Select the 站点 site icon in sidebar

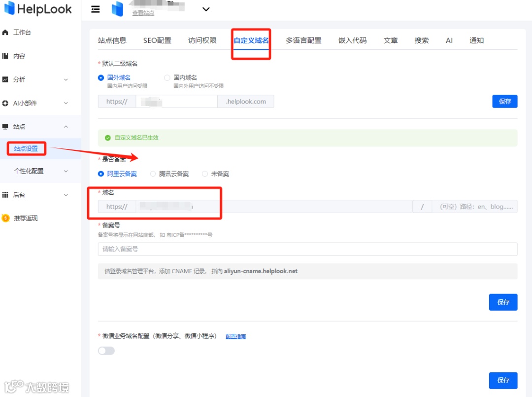[x=6, y=126]
